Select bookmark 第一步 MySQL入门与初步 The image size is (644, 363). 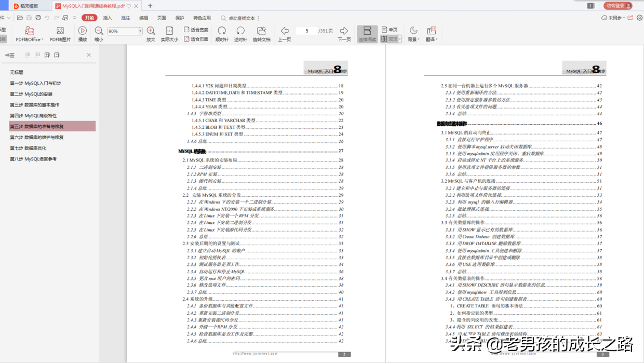35,83
